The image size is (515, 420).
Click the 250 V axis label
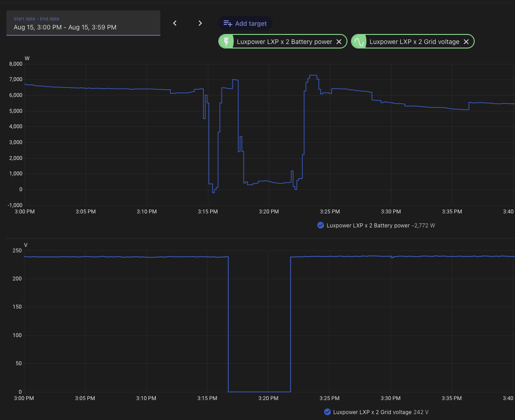[17, 251]
